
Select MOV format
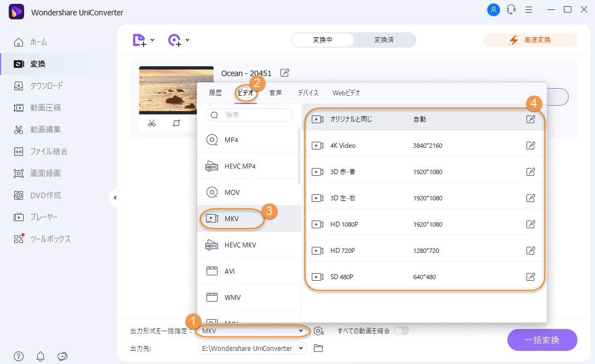[x=249, y=192]
